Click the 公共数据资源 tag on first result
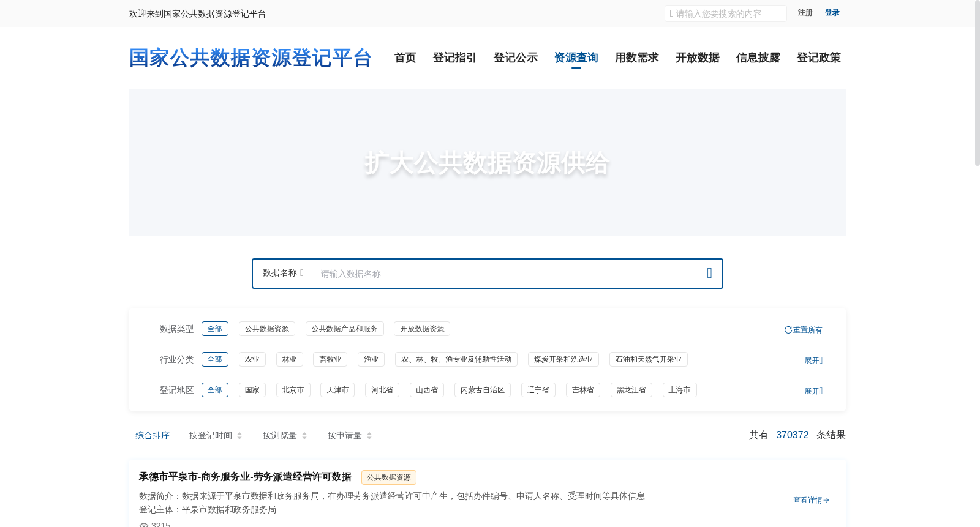980x527 pixels. pyautogui.click(x=389, y=477)
